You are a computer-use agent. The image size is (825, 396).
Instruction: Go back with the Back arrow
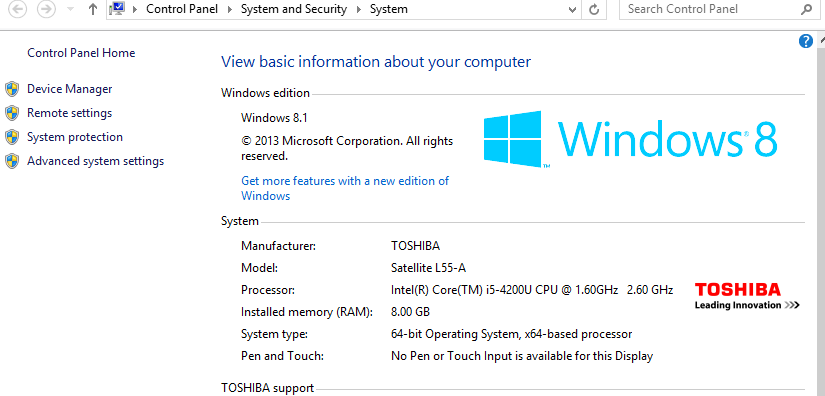[18, 9]
